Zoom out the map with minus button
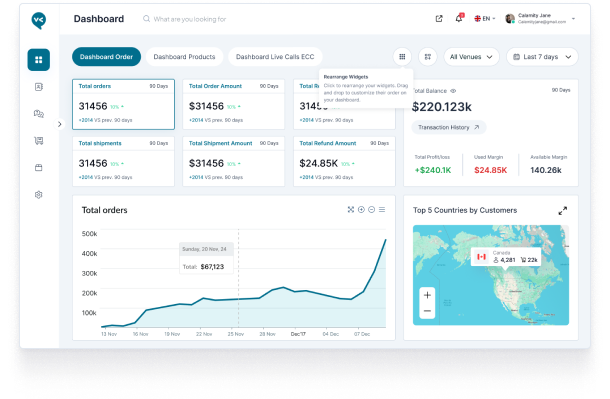610x399 pixels. [427, 311]
